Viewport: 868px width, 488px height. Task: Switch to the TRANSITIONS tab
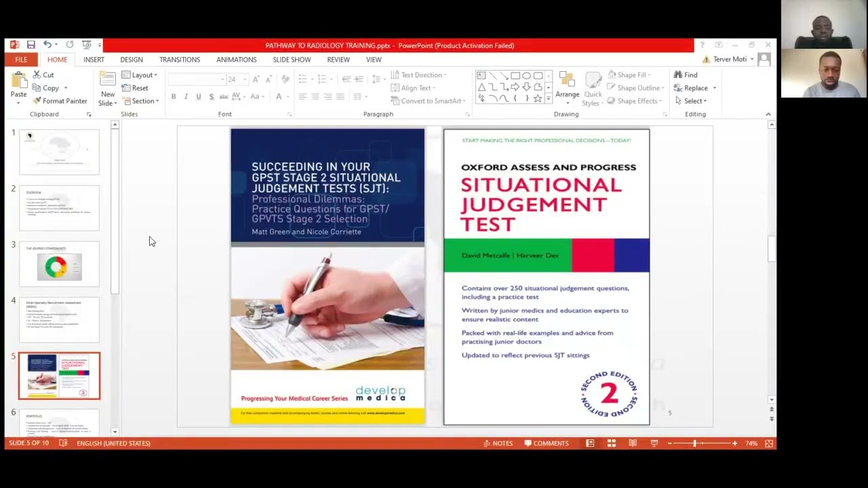coord(180,60)
